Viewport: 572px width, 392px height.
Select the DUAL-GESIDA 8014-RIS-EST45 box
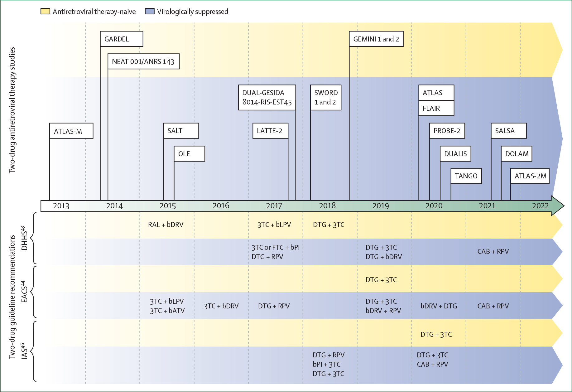tap(267, 97)
